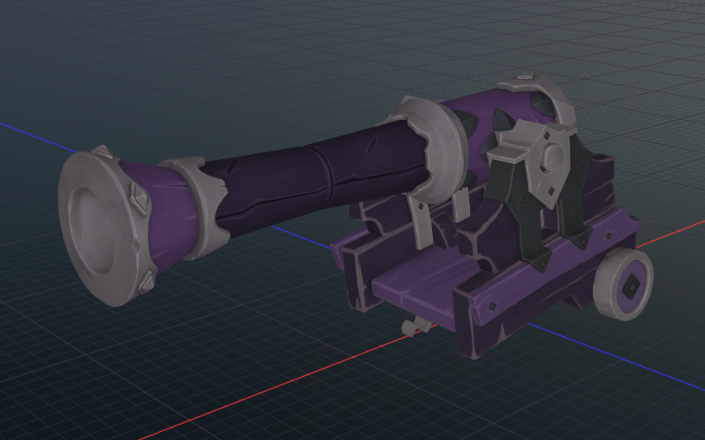The width and height of the screenshot is (705, 440).
Task: Select the cannon's gray muzzle disc
Action: [x=103, y=228]
